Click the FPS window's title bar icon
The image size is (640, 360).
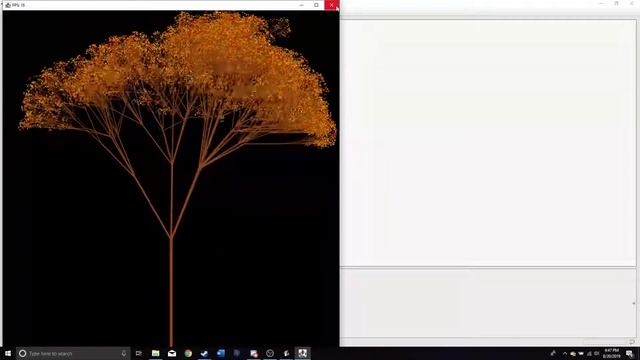point(8,5)
